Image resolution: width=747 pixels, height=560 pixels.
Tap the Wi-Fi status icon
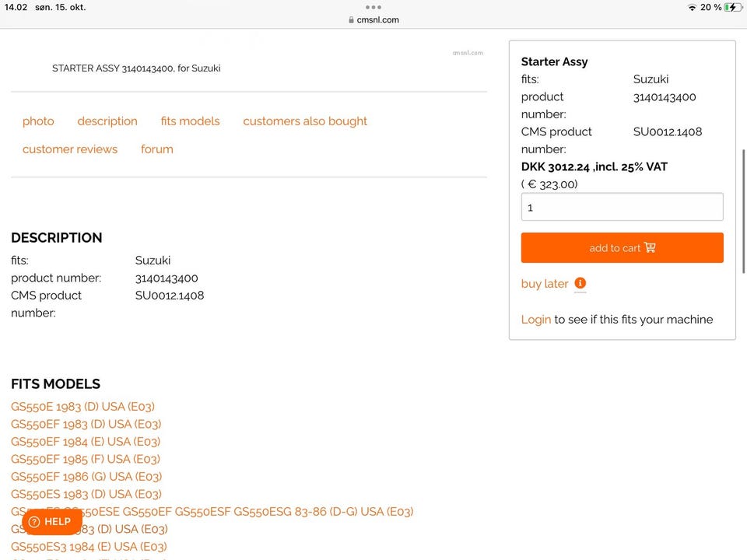click(692, 7)
